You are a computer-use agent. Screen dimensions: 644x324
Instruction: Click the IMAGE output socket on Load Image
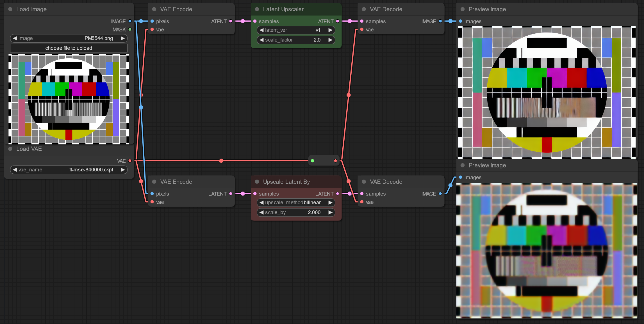coord(129,21)
